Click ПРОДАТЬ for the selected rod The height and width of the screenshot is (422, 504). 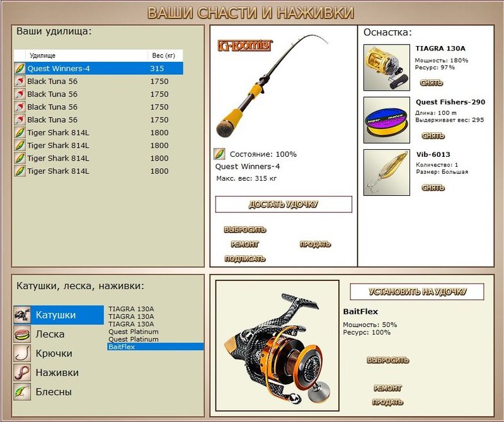coord(316,244)
